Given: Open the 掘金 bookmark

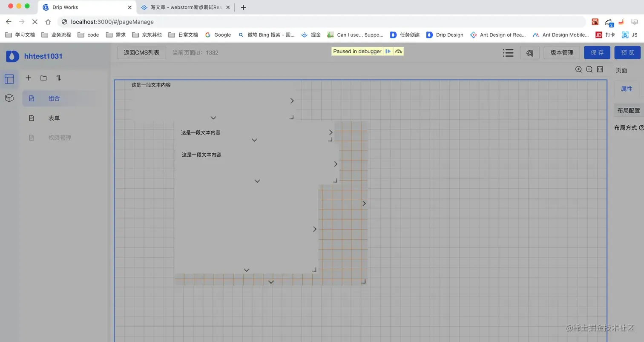Looking at the screenshot, I should coord(311,35).
